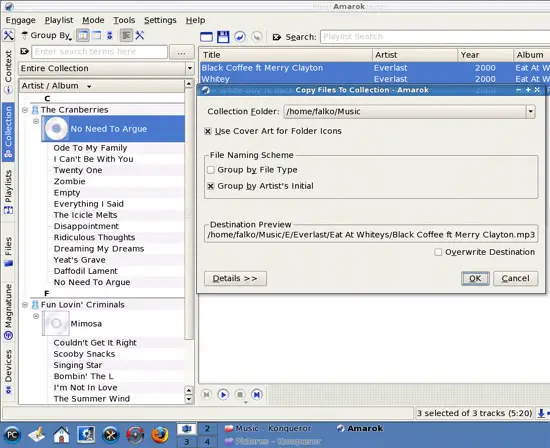Collapse Fun Lovin' Criminals artist node
The width and height of the screenshot is (550, 448).
click(x=25, y=305)
